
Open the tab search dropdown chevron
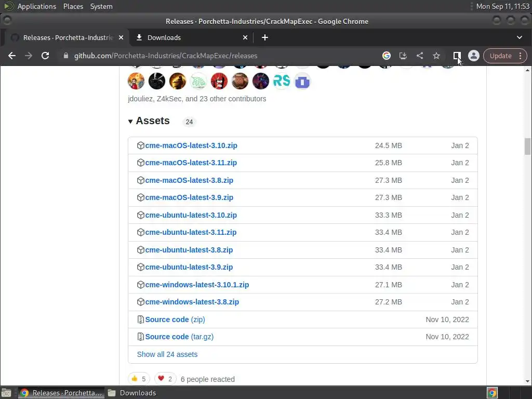(x=520, y=37)
